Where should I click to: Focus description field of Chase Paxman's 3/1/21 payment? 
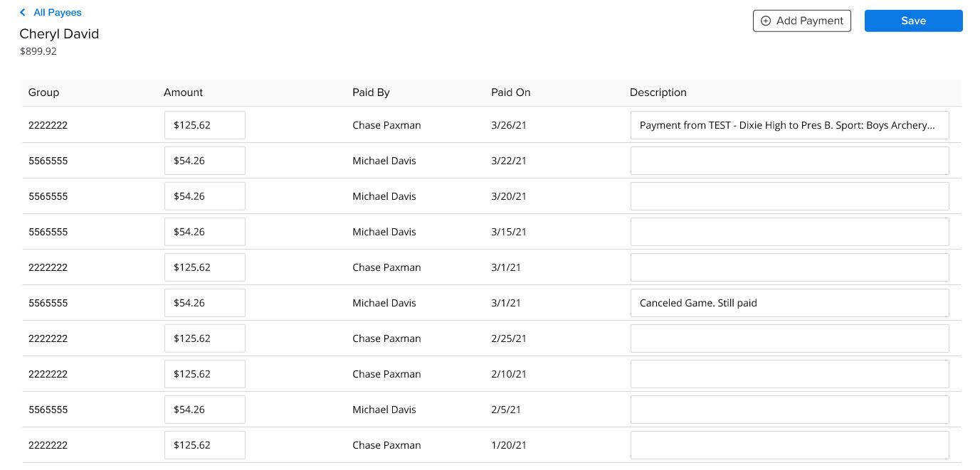pyautogui.click(x=790, y=267)
